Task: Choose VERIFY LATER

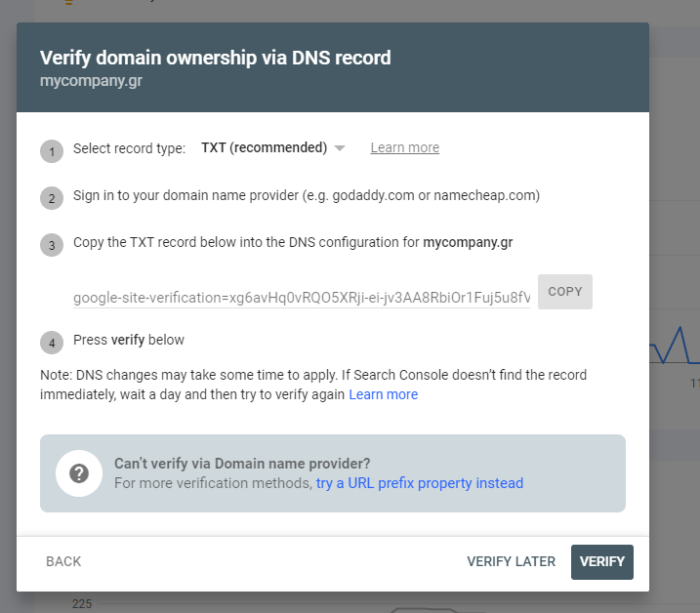Action: tap(512, 561)
